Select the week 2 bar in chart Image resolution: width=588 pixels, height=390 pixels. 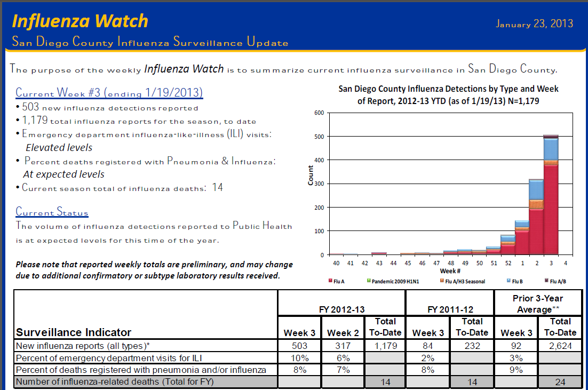pyautogui.click(x=536, y=217)
